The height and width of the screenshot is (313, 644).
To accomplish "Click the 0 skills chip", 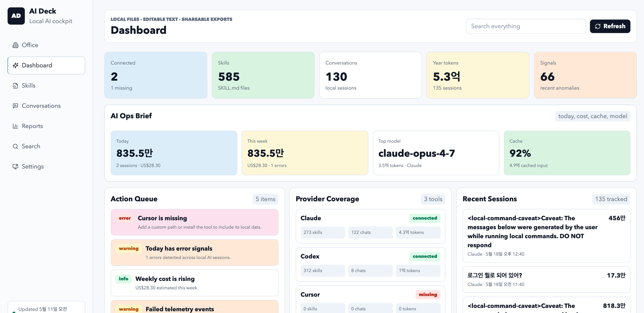I will (x=323, y=308).
